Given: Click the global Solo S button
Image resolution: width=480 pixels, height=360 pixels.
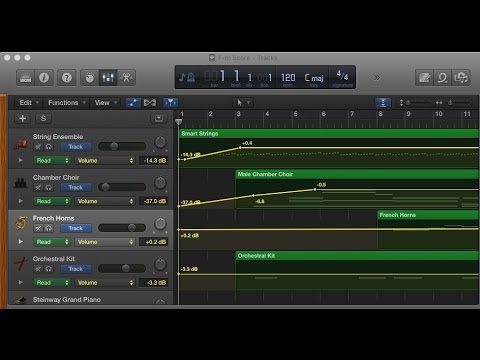Looking at the screenshot, I should (x=43, y=118).
